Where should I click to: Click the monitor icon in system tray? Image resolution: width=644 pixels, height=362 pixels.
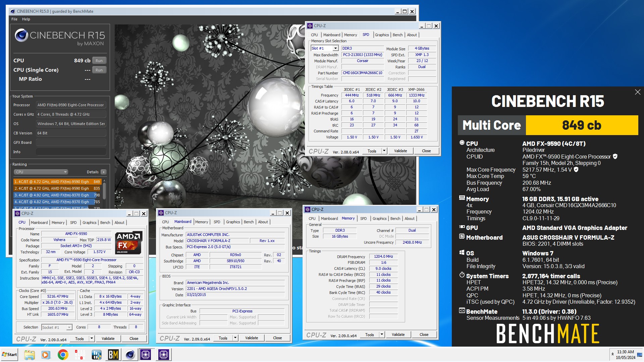pos(640,355)
